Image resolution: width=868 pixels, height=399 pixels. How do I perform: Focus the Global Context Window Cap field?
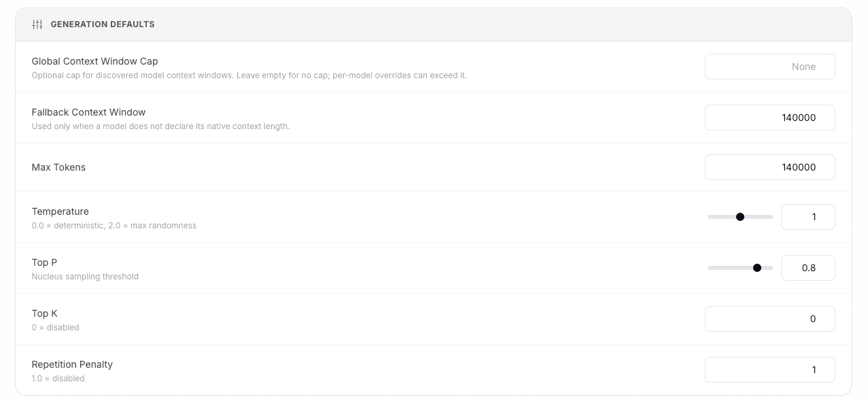point(769,67)
